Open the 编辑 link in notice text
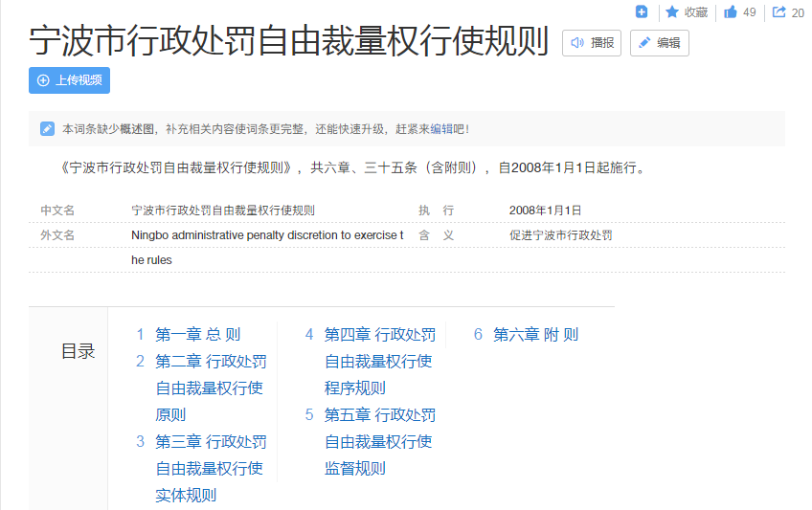This screenshot has width=812, height=510. pos(440,129)
